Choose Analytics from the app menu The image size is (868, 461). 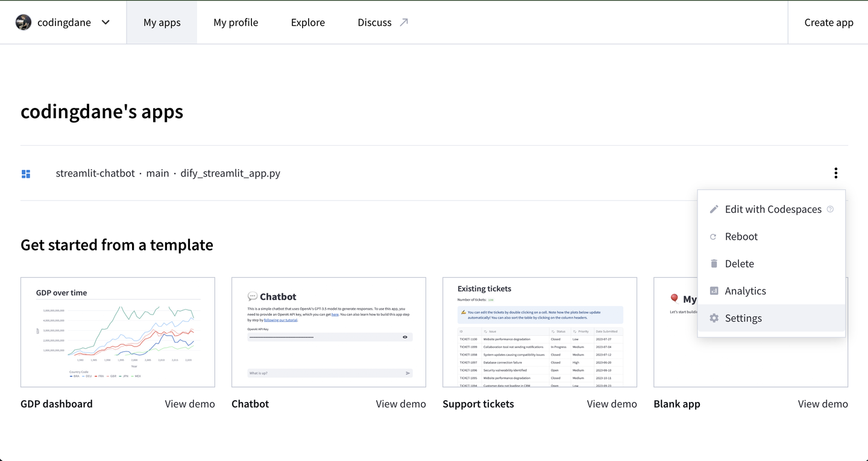click(745, 291)
